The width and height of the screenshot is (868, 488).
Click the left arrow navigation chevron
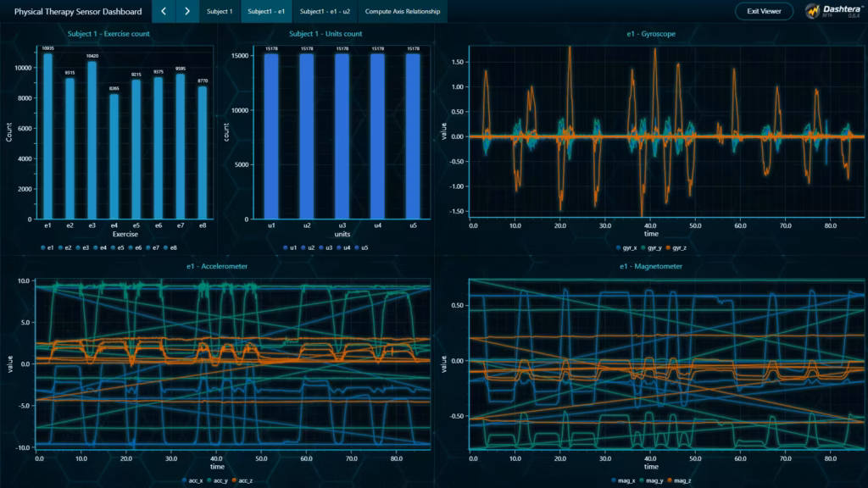163,11
